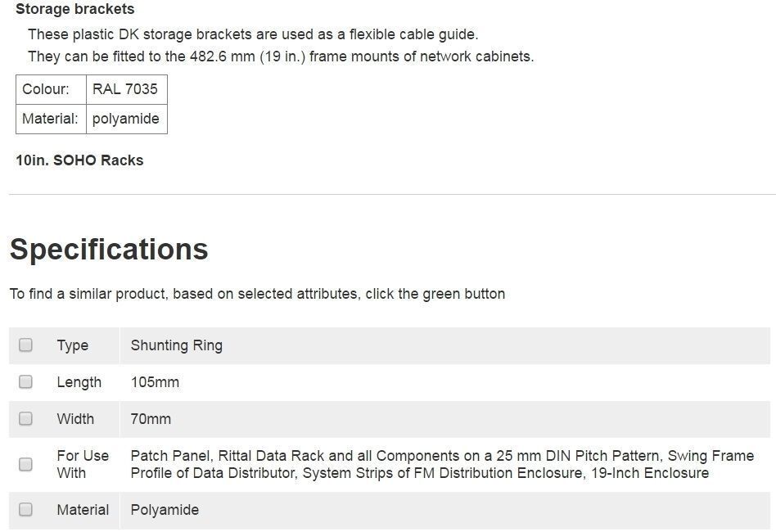Click the RAL 7035 colour value cell

point(125,89)
